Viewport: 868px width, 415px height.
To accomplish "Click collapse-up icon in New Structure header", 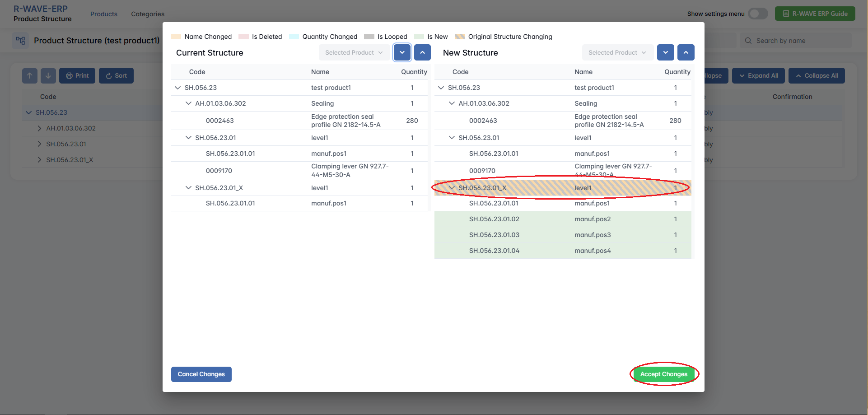I will (x=686, y=52).
